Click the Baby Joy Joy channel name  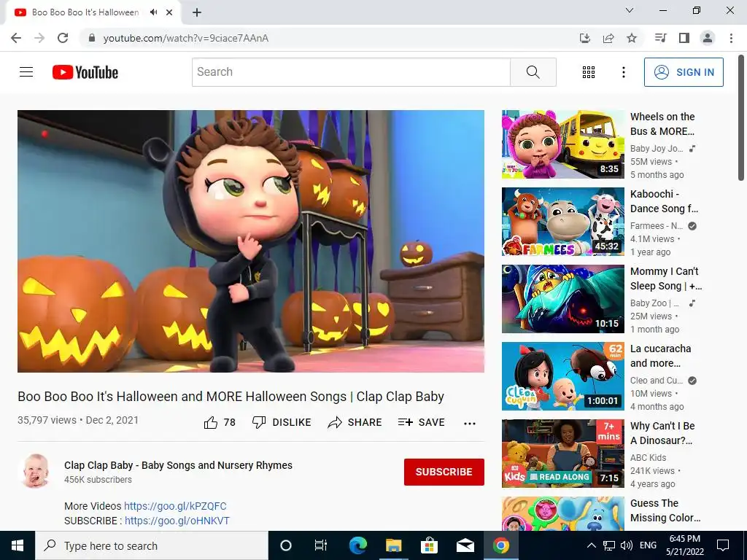click(x=657, y=149)
